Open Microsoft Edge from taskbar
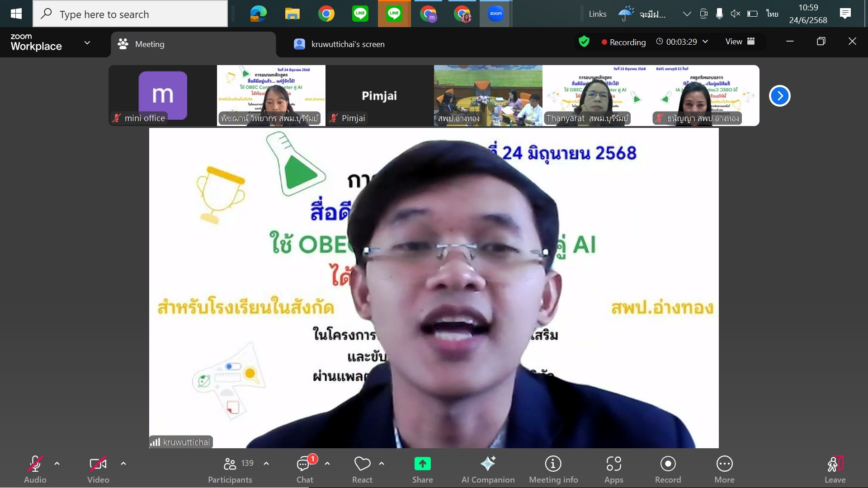The width and height of the screenshot is (868, 488). [258, 14]
